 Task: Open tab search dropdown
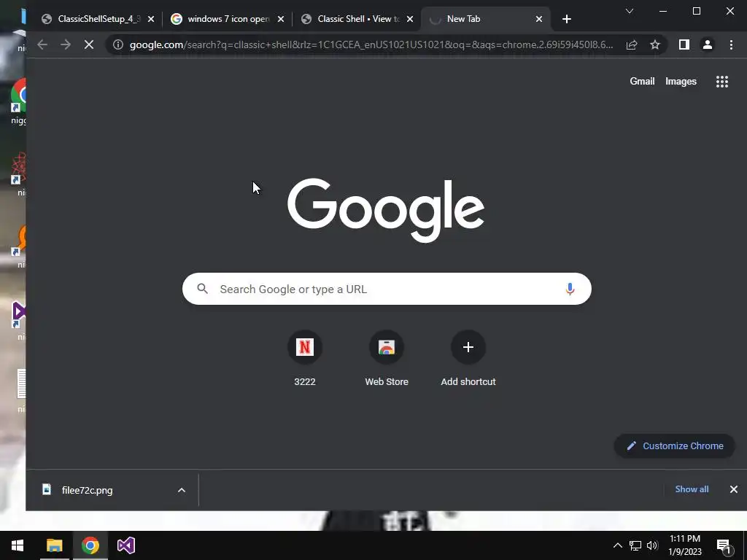[630, 11]
